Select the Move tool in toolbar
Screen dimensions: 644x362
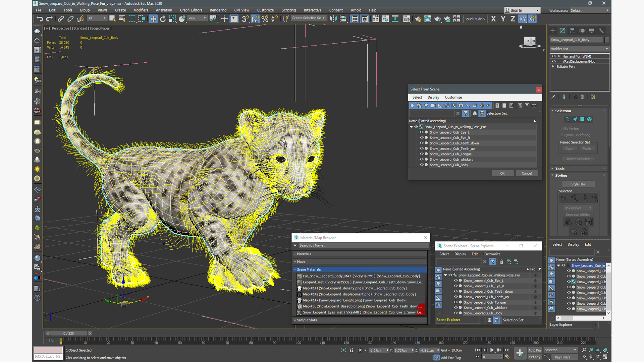pos(153,18)
